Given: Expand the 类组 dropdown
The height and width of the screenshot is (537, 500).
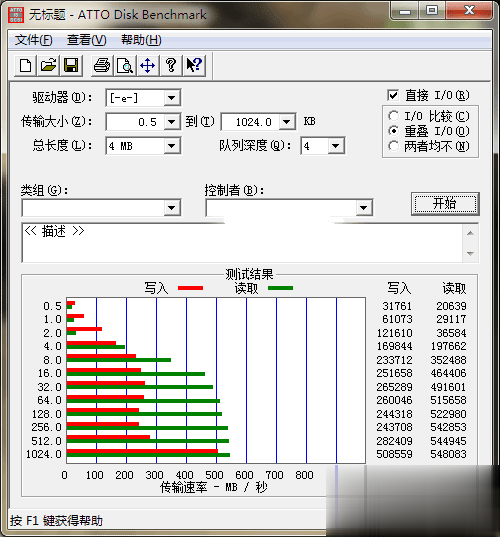Looking at the screenshot, I should pyautogui.click(x=172, y=208).
